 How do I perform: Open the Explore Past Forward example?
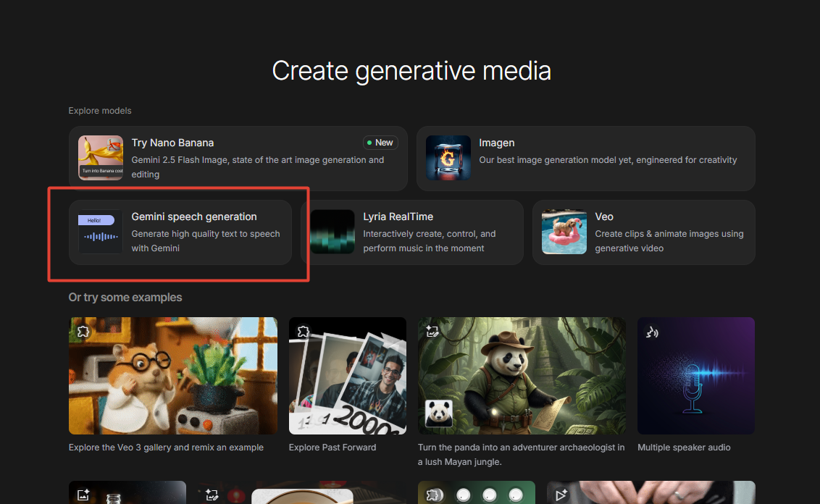pos(348,376)
